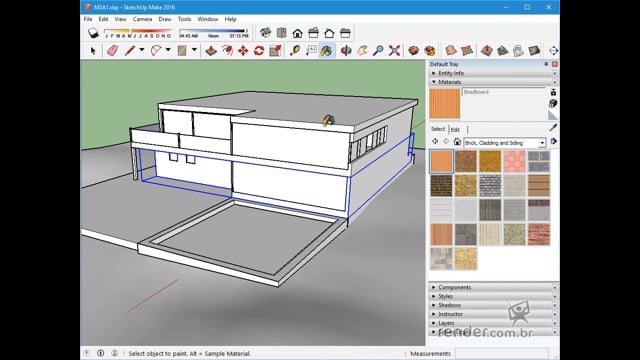Open materials Details arrow menu
Viewport: 640px width, 360px height.
[553, 142]
